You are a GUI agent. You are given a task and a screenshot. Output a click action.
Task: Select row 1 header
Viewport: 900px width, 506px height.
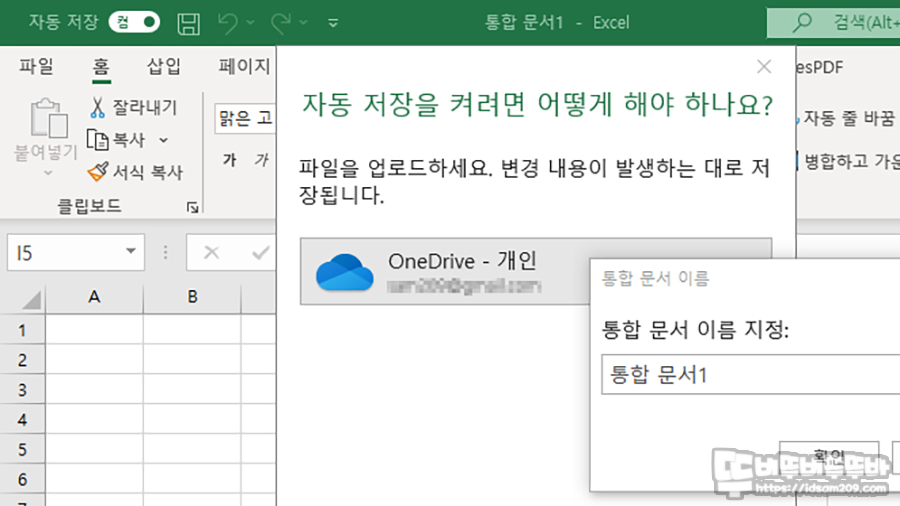22,330
